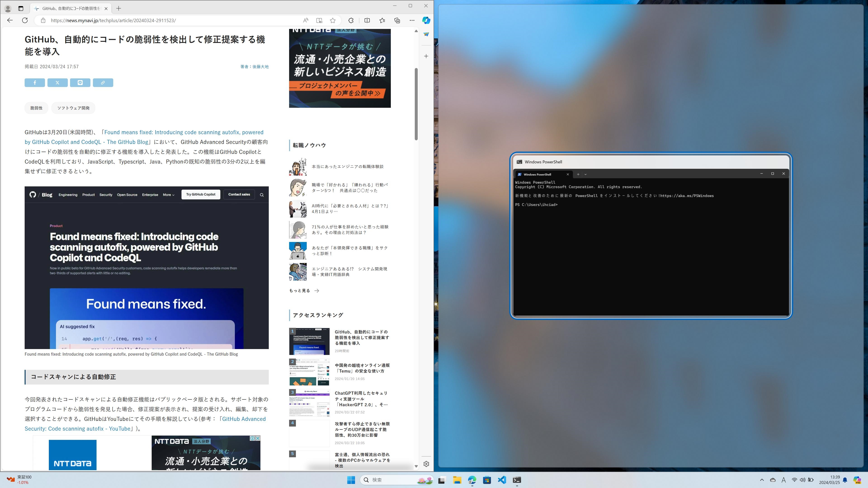Open notifications bell in taskbar
The height and width of the screenshot is (488, 868).
coord(845,480)
